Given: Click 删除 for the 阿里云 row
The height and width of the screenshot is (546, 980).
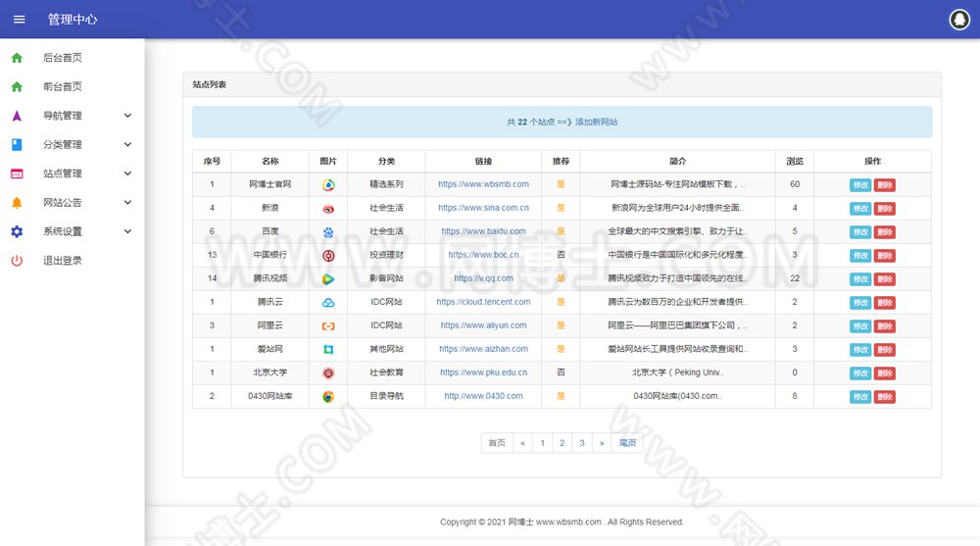Looking at the screenshot, I should coord(884,325).
